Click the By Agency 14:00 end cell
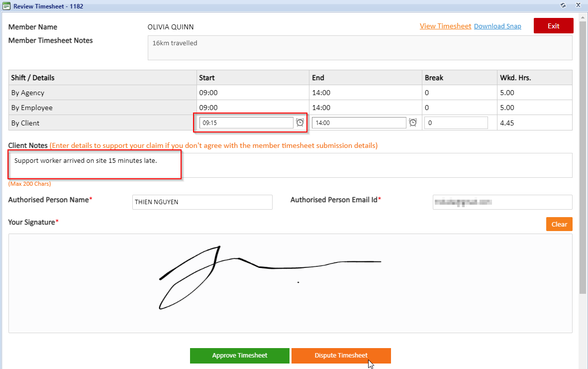The width and height of the screenshot is (588, 369). pyautogui.click(x=366, y=93)
